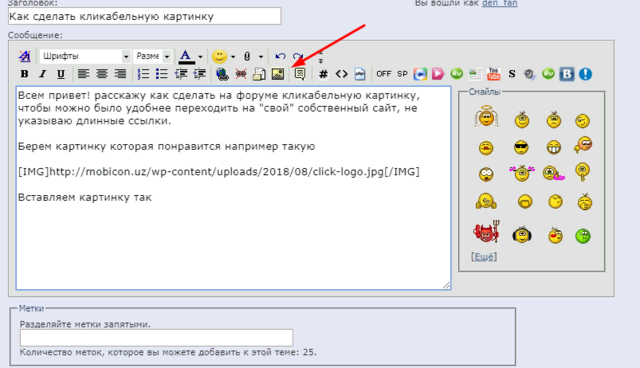Screen dimensions: 640x368
Task: Click the blue exclamation mark icon
Action: (585, 74)
